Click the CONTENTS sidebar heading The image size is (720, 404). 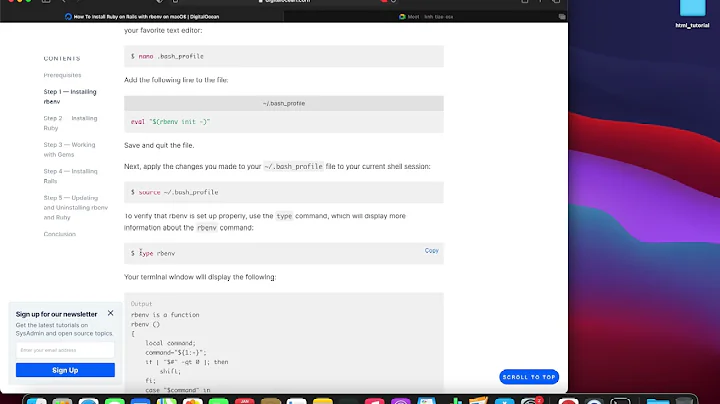62,58
